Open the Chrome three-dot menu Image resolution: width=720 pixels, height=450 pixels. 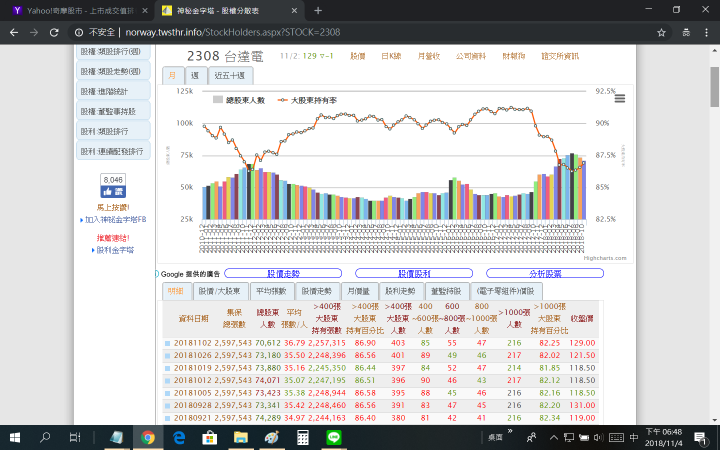point(704,32)
